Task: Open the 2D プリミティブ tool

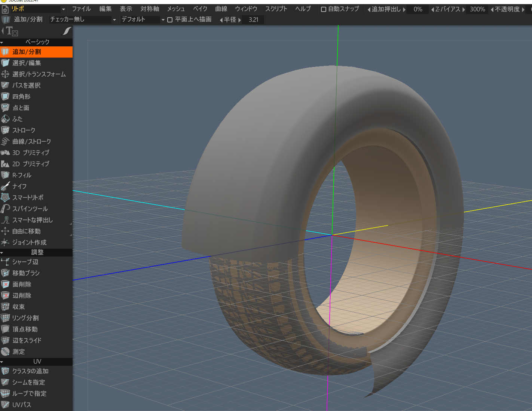Action: (36, 164)
